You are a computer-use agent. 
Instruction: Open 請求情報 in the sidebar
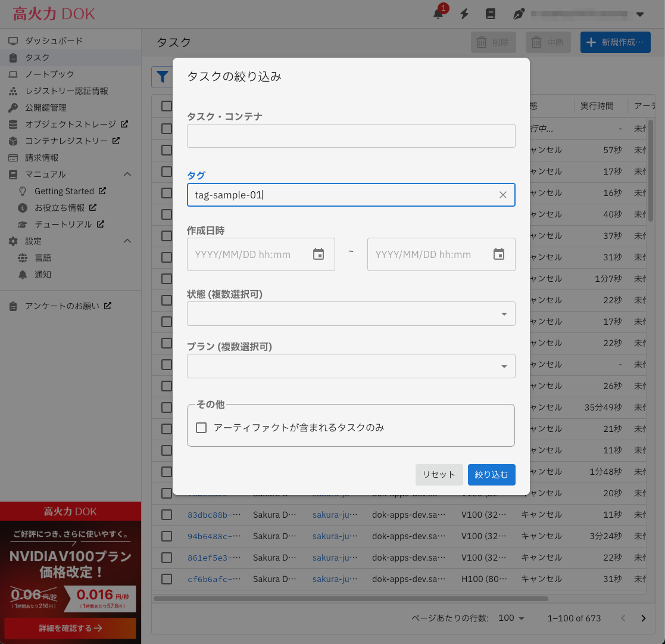[70, 158]
